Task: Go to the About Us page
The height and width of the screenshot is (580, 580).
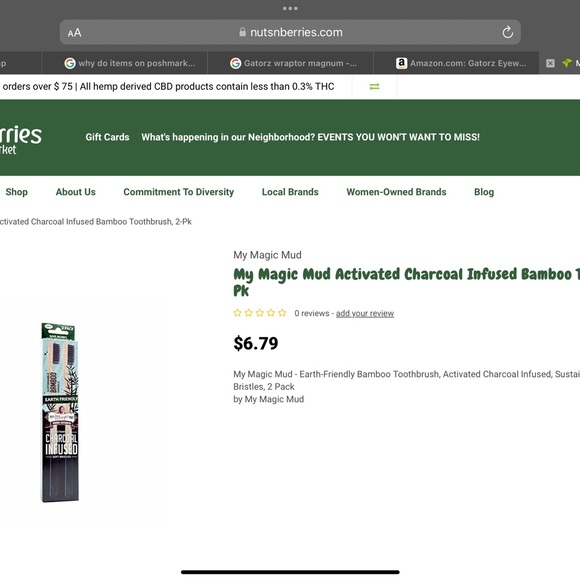Action: [x=75, y=192]
